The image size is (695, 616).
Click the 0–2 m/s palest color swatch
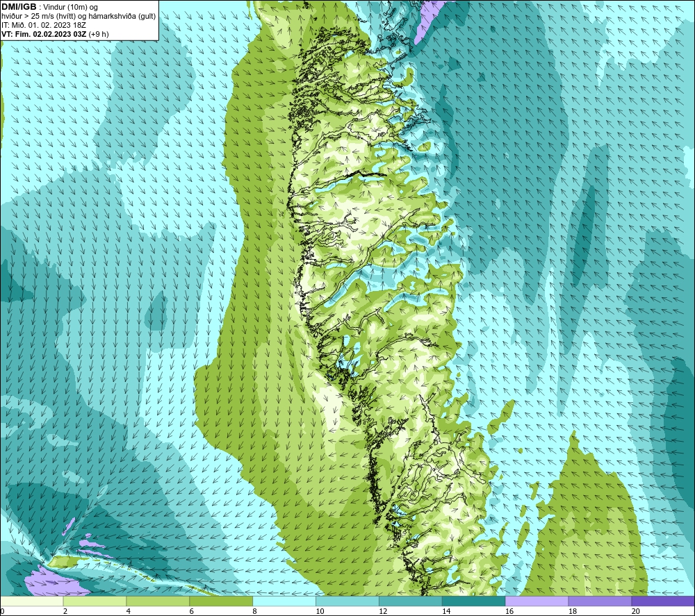pyautogui.click(x=32, y=601)
